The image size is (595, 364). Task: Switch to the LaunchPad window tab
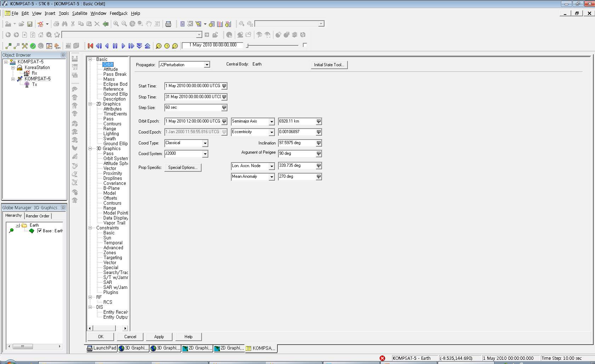102,348
